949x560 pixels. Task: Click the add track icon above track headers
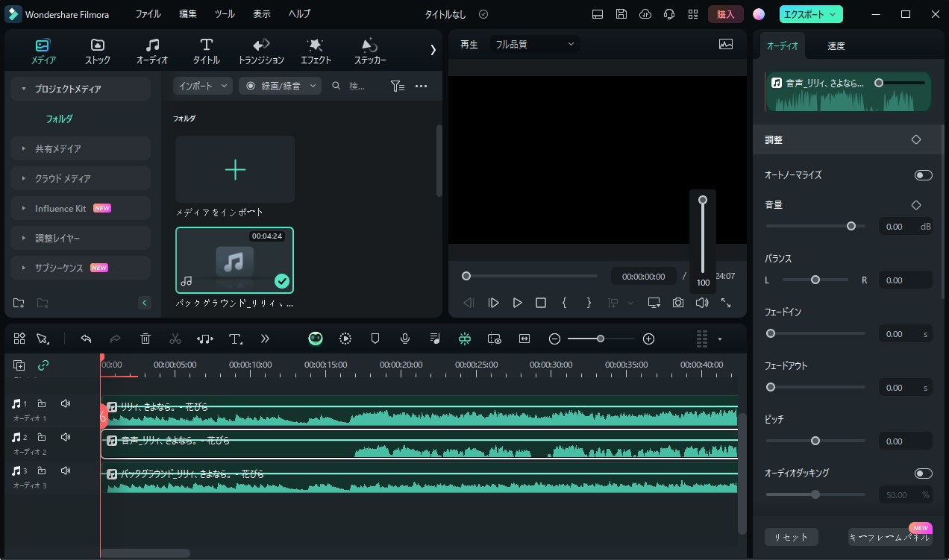click(19, 365)
